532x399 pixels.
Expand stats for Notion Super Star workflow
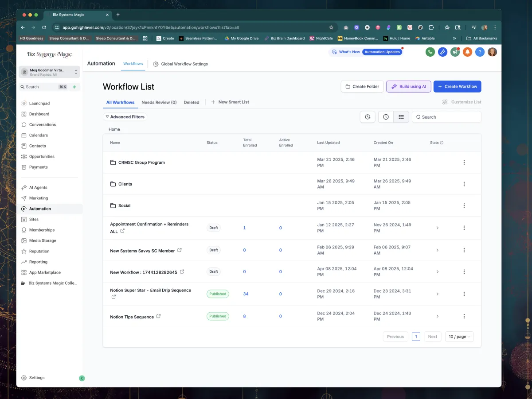438,294
